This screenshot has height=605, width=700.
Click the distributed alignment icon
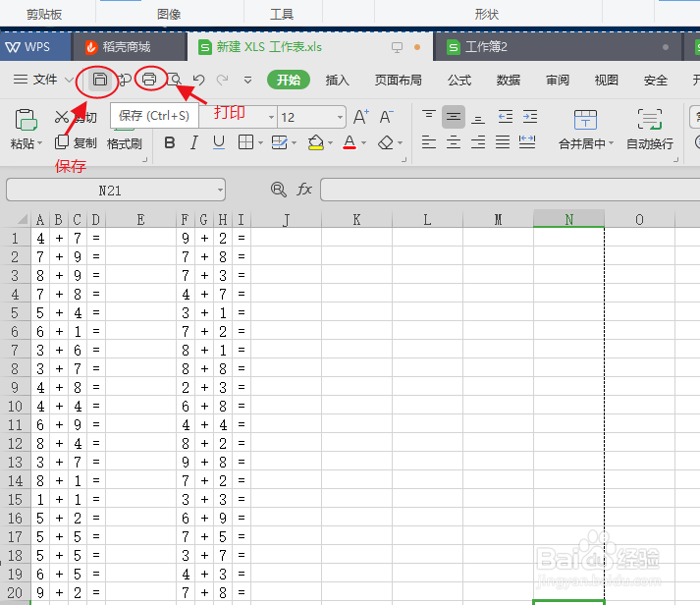point(527,142)
